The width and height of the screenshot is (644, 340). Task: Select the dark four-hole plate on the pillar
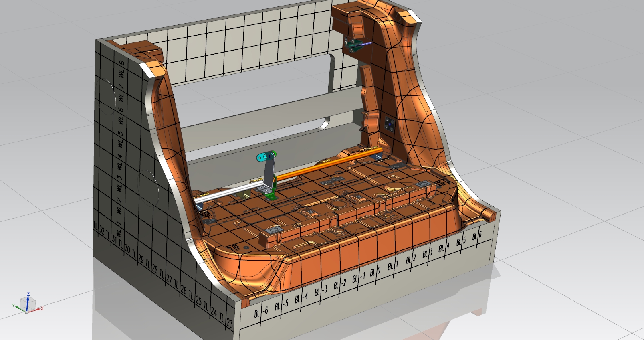(x=390, y=125)
